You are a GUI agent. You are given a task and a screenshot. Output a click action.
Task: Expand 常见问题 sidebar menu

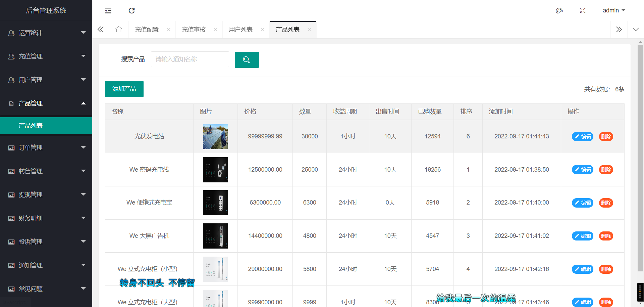(x=46, y=289)
